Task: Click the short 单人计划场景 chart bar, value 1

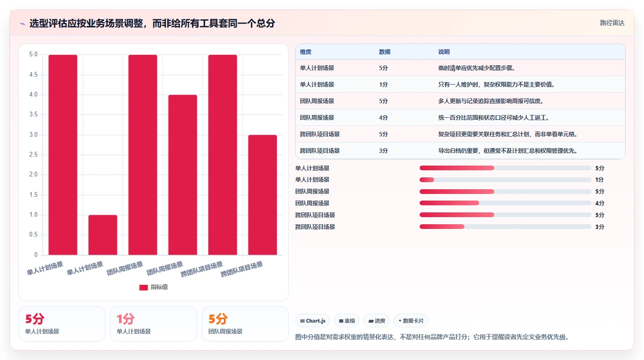Action: 103,235
